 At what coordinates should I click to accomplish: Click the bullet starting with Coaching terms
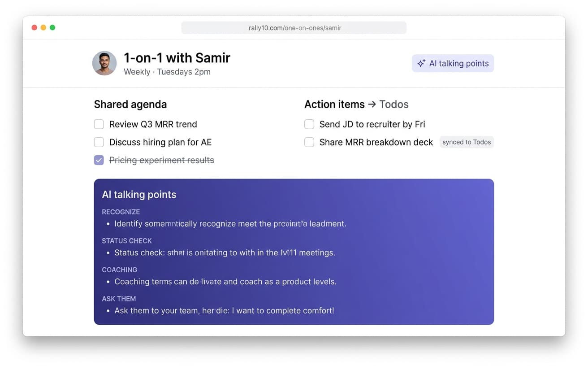point(225,282)
